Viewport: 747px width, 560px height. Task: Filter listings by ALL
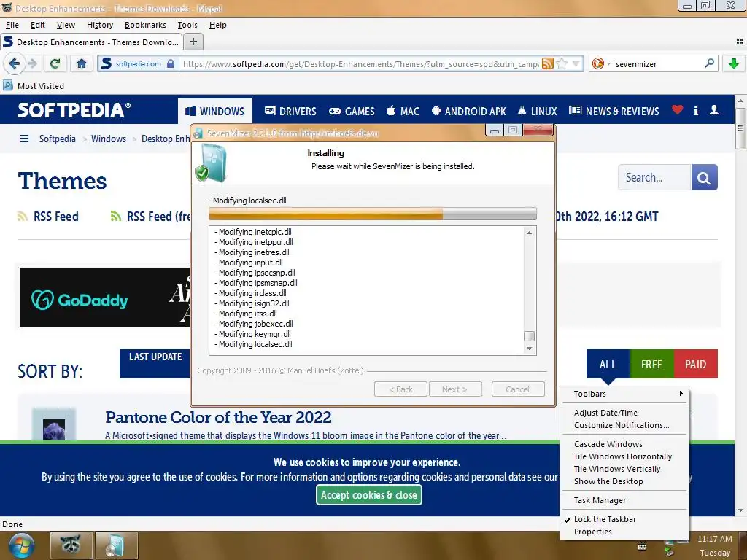pos(608,364)
